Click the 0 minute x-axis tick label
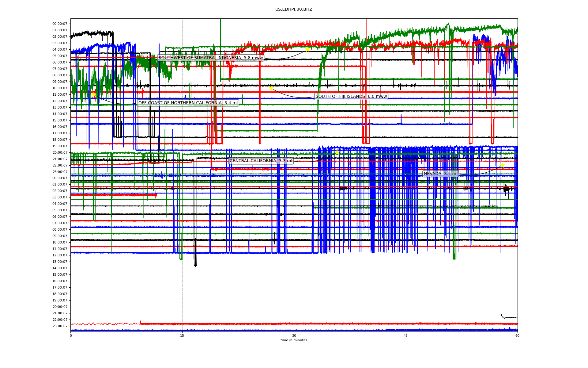Image resolution: width=588 pixels, height=368 pixels. click(71, 335)
